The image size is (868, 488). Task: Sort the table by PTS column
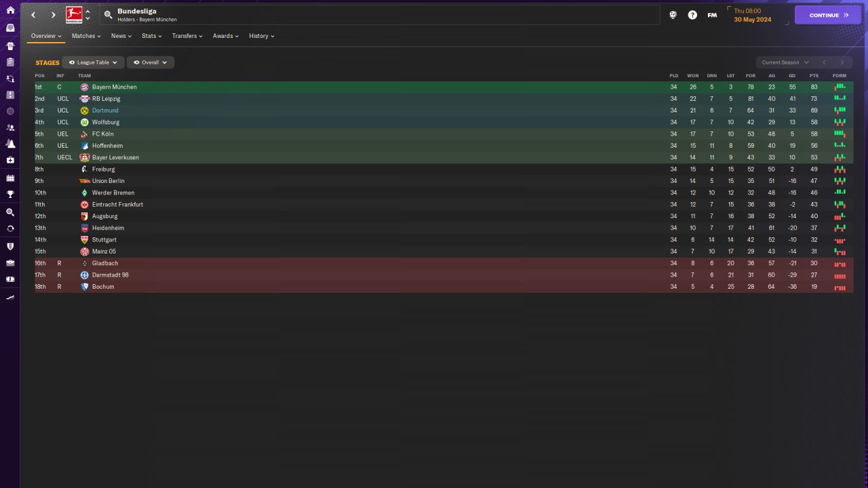point(814,76)
